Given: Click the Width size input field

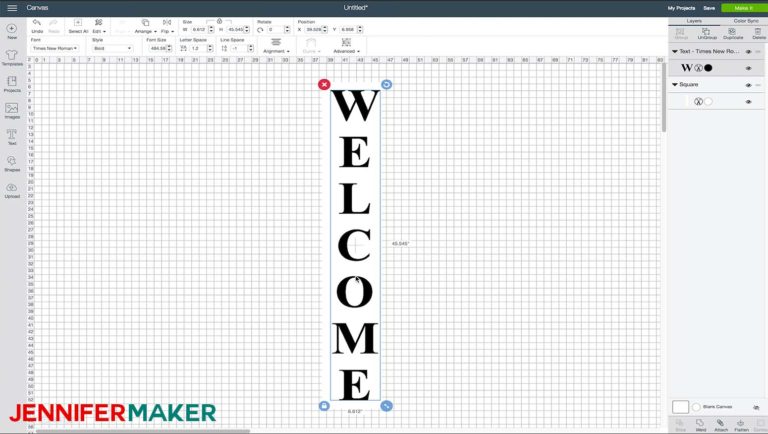Looking at the screenshot, I should click(199, 30).
